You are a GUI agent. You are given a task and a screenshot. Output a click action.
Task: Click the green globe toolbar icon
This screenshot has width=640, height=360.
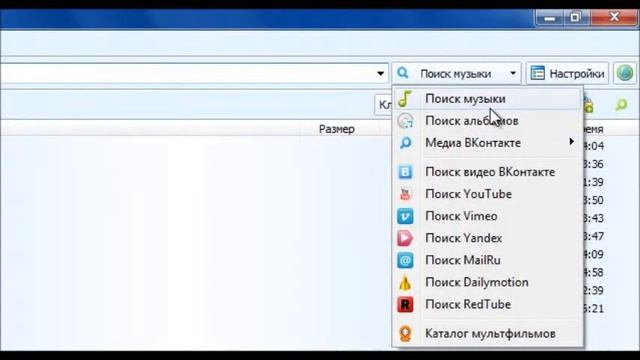(x=624, y=73)
